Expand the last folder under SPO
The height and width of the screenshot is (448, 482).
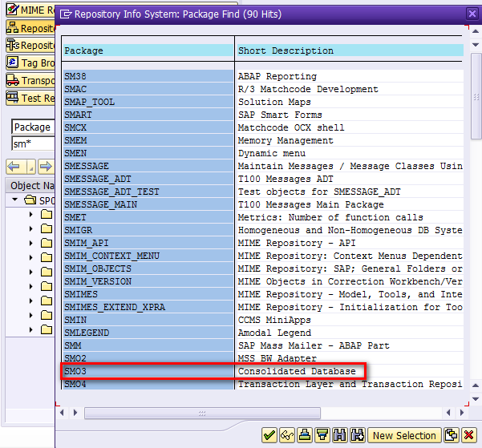pos(30,329)
